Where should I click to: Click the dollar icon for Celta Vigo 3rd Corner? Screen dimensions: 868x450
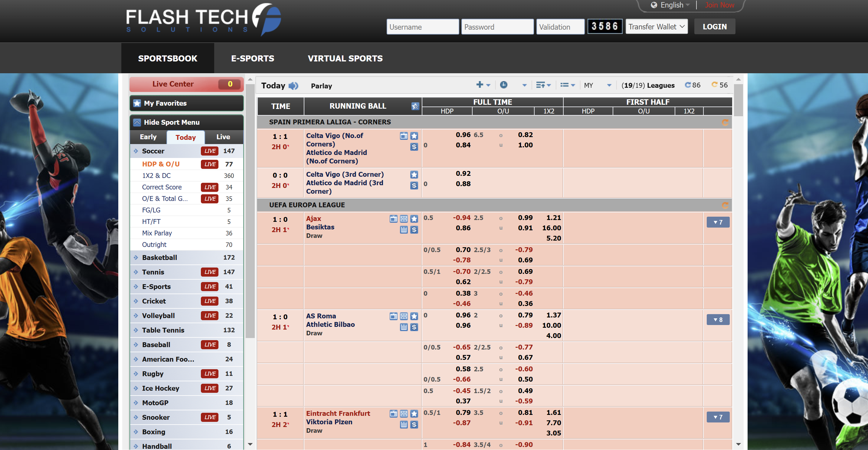coord(414,186)
